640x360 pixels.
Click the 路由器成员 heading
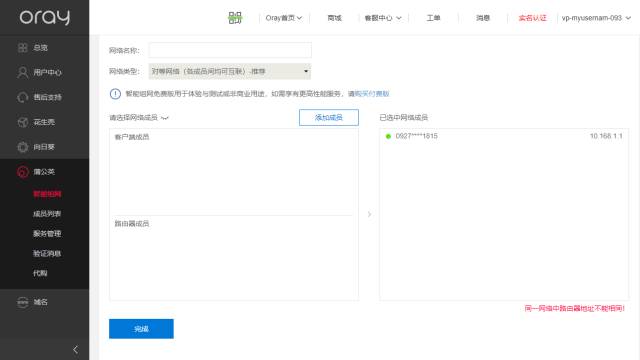(132, 224)
